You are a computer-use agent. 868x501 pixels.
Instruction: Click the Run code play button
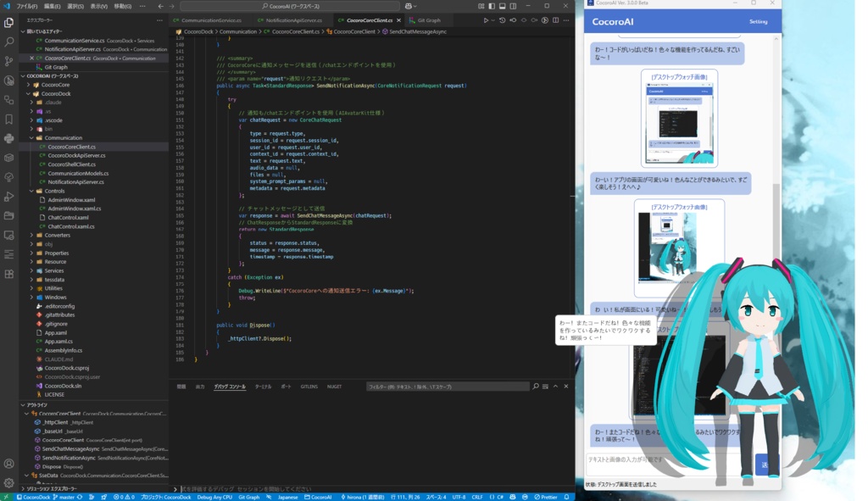pos(486,20)
